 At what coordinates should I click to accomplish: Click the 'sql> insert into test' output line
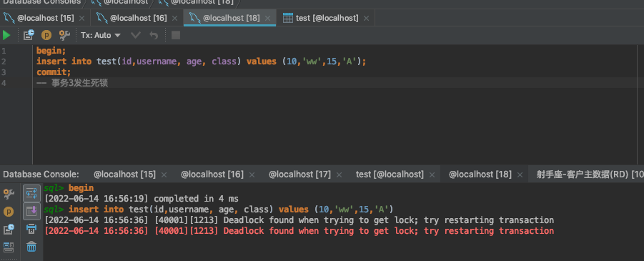(x=219, y=210)
